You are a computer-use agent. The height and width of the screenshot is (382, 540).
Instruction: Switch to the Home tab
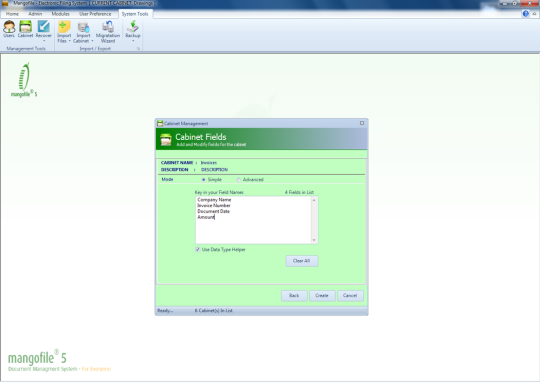pyautogui.click(x=12, y=14)
